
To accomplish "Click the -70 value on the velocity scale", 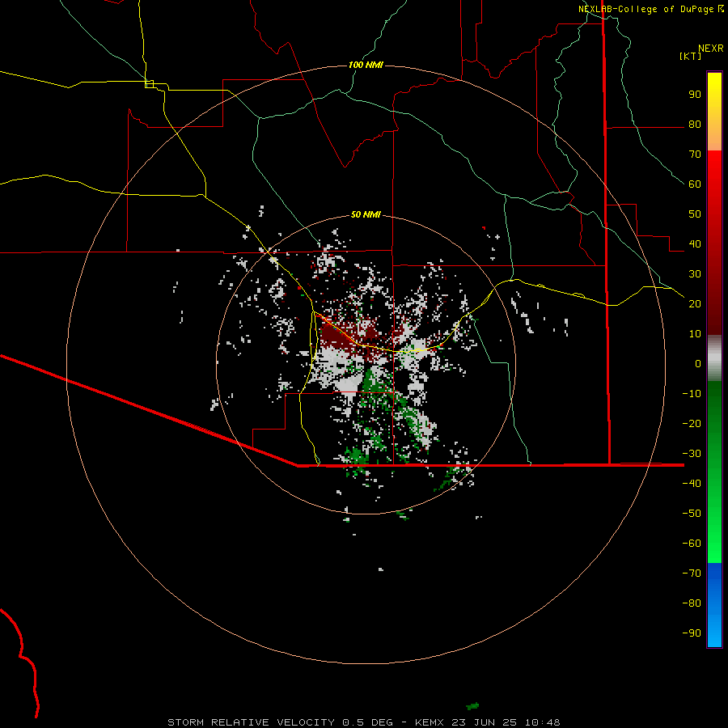I will point(692,574).
